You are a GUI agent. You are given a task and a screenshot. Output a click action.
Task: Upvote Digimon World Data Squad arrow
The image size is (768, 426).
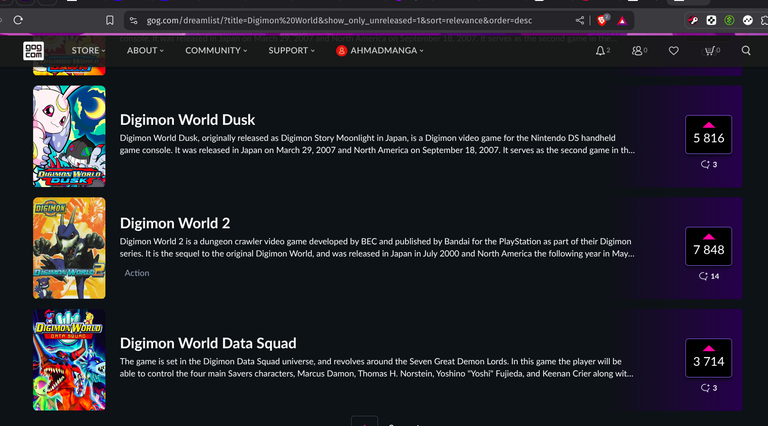coord(709,348)
